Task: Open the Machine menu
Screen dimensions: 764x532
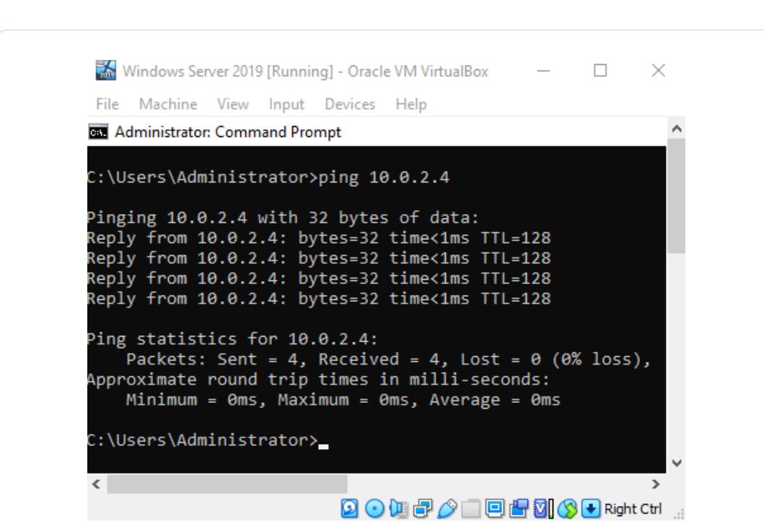Action: pos(170,103)
